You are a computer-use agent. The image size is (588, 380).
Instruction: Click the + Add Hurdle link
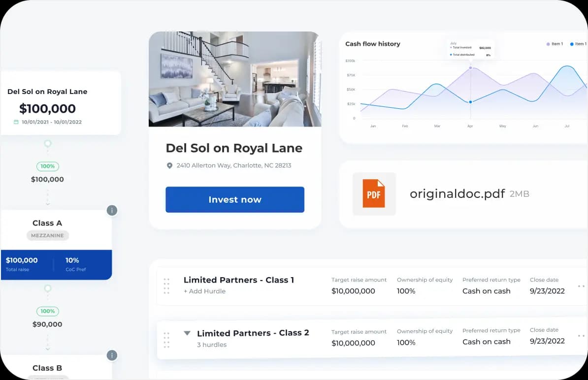(x=204, y=291)
